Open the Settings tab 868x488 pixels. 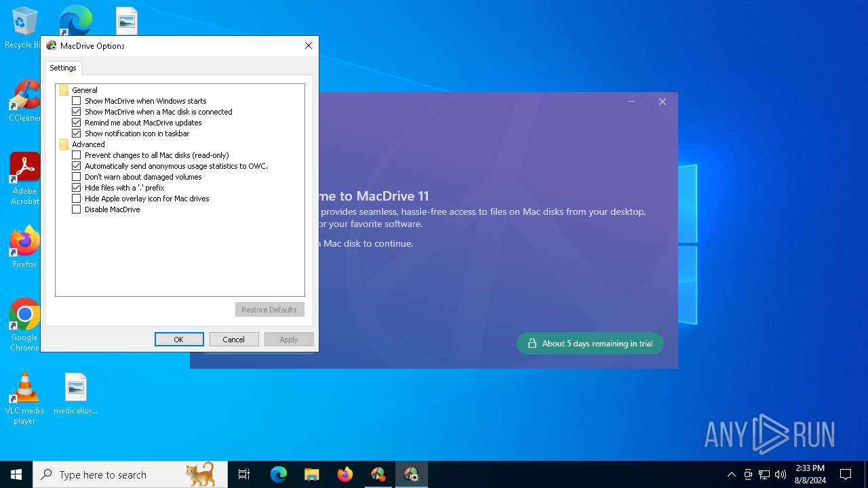coord(63,68)
